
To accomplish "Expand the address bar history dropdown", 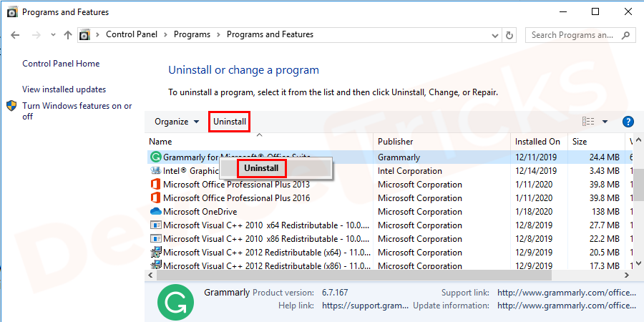I will (x=493, y=34).
